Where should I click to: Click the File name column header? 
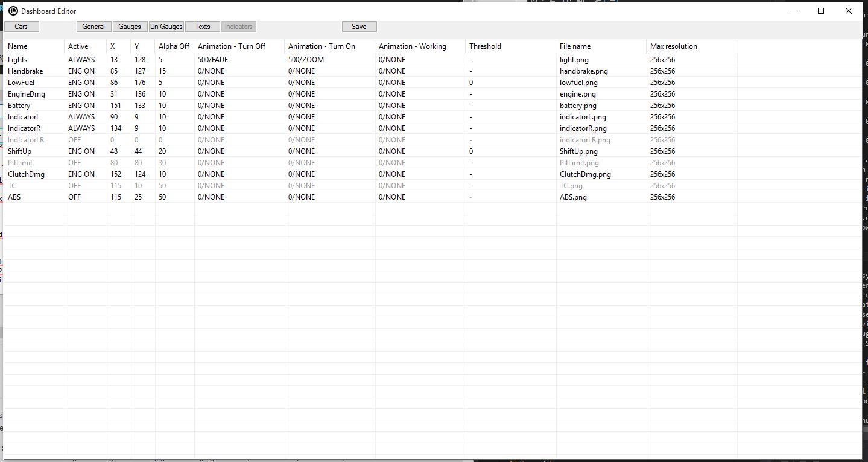coord(601,46)
